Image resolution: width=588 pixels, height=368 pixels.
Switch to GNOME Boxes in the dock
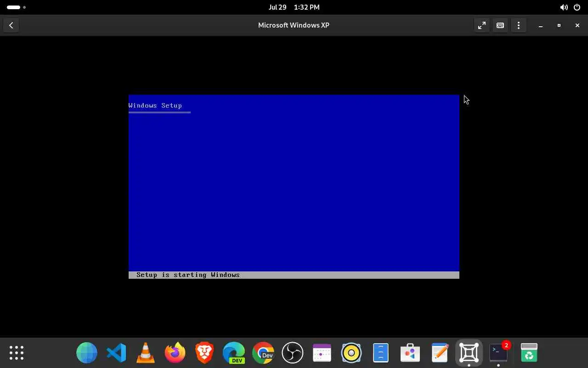pos(469,353)
